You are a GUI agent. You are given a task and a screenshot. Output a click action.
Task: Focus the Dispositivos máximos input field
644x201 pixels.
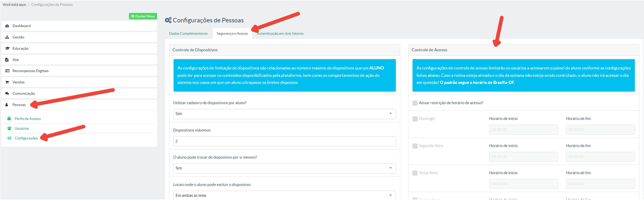pyautogui.click(x=284, y=141)
